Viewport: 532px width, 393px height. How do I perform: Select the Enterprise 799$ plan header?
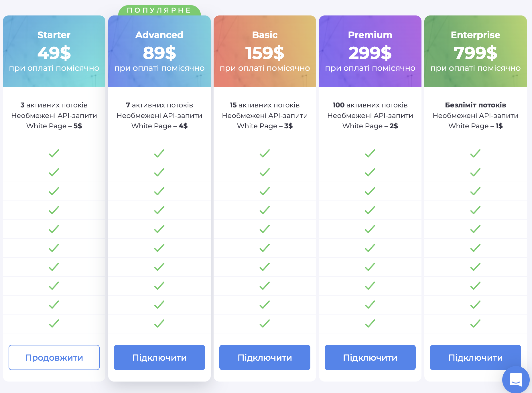(x=476, y=52)
